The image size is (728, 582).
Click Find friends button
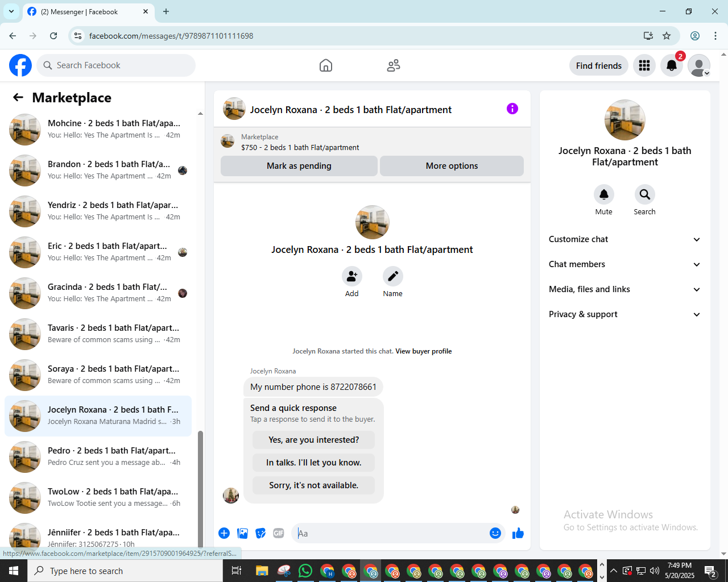[599, 65]
